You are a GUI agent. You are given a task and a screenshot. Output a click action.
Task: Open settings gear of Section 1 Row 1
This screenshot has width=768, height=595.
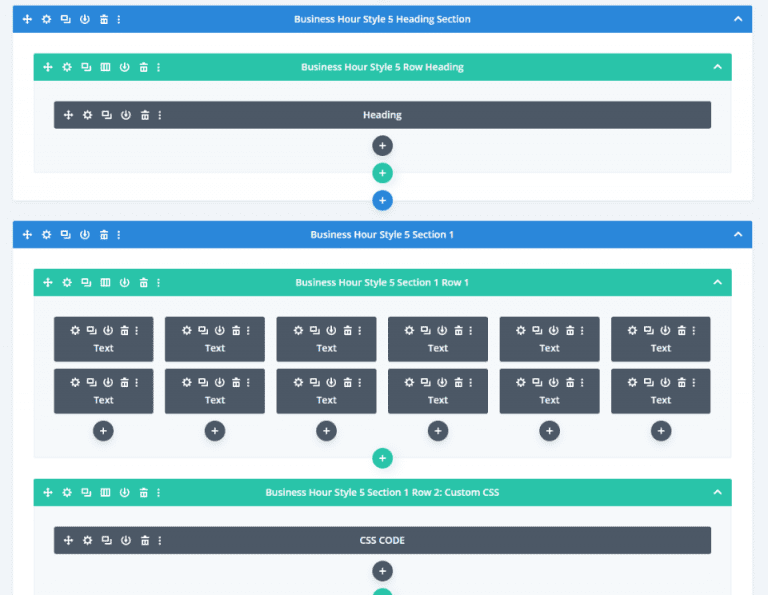click(x=67, y=283)
